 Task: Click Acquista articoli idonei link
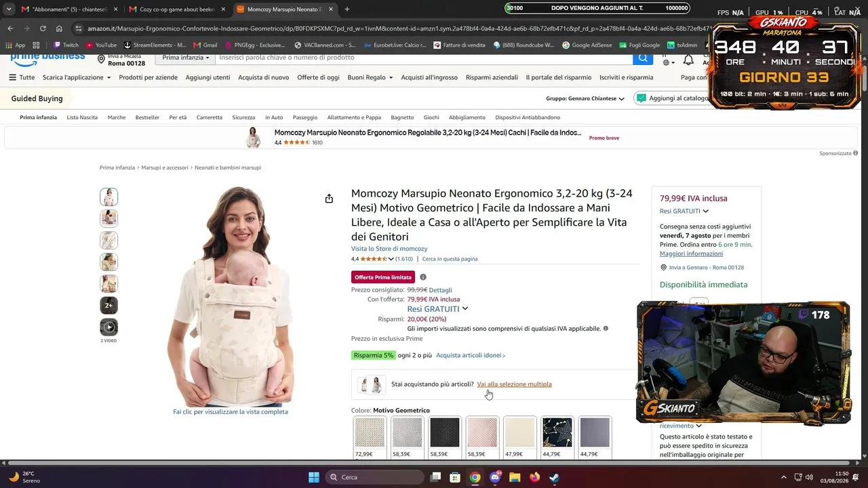point(471,355)
